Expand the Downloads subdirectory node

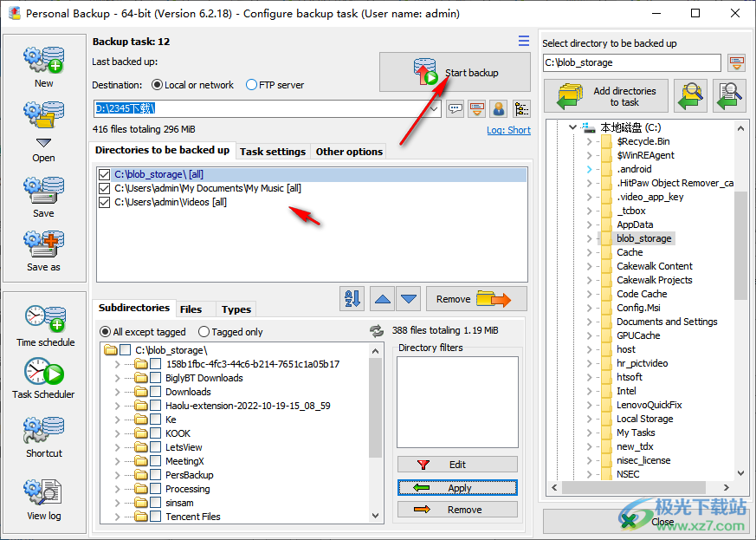point(117,392)
